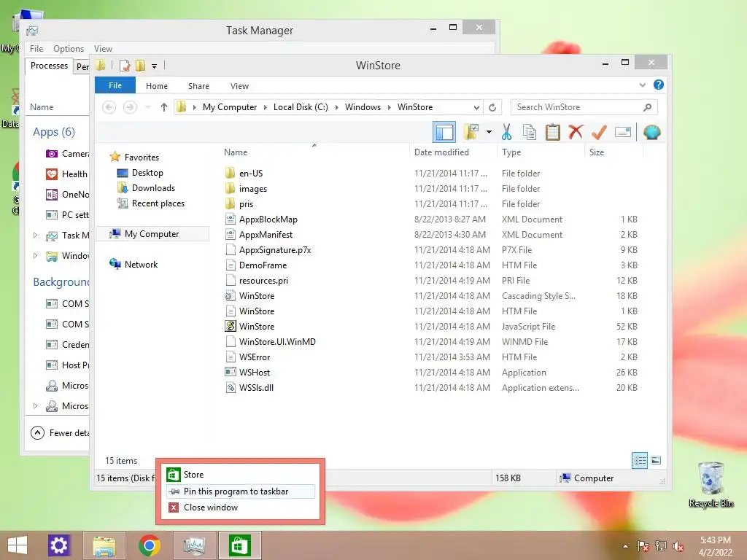Expand the Task Manager process row
This screenshot has height=560, width=747.
pyautogui.click(x=35, y=236)
